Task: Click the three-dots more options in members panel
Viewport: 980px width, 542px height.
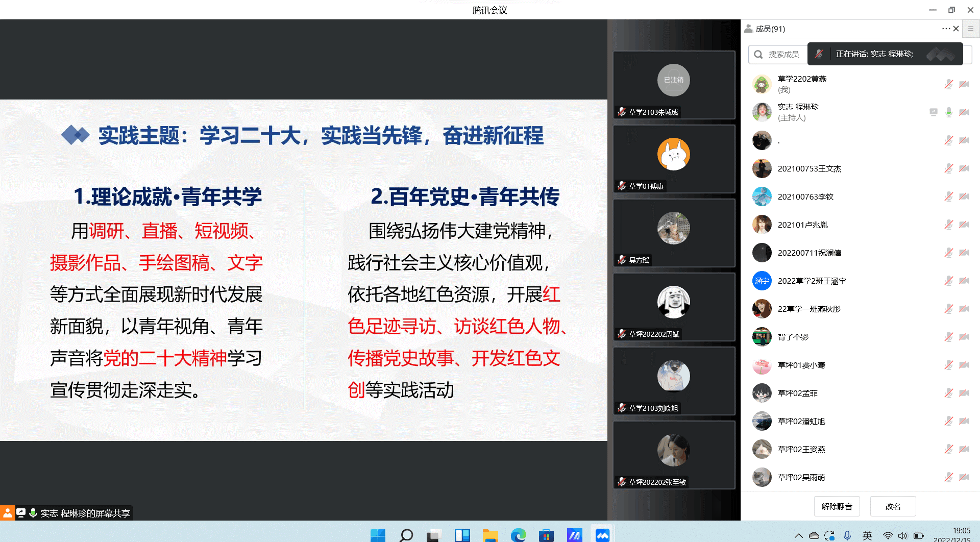Action: pyautogui.click(x=946, y=29)
